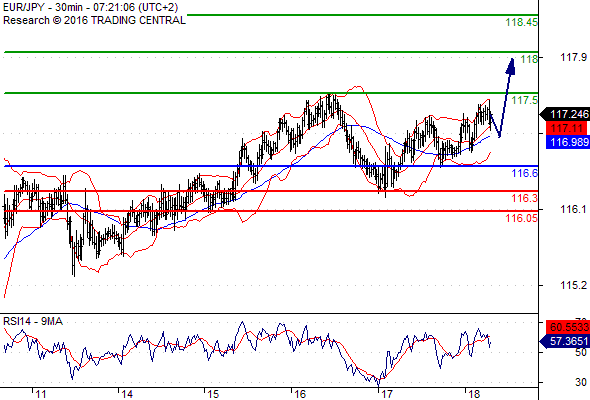Click the 115.2 price axis label
Screen dimensions: 590x400
573,285
